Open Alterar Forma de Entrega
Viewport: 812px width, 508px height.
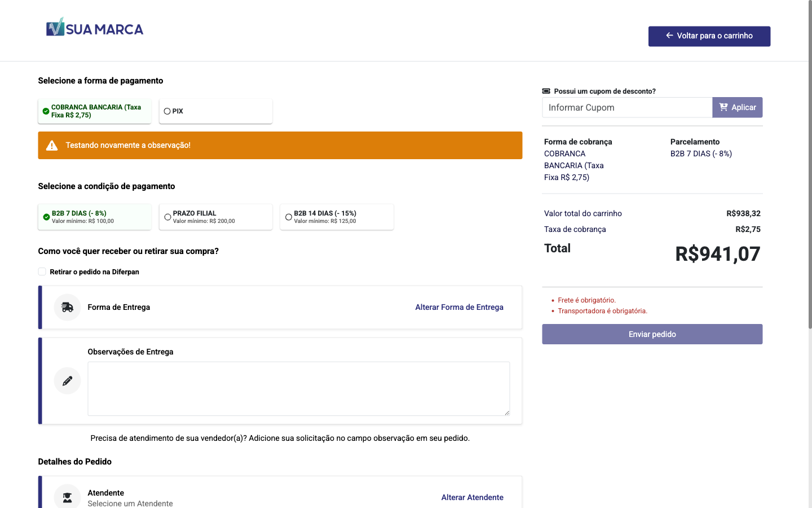point(459,307)
